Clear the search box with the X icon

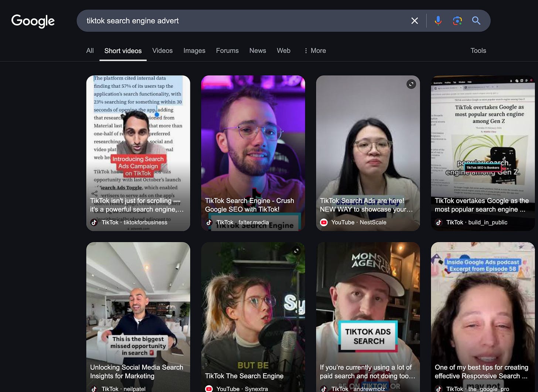(415, 21)
